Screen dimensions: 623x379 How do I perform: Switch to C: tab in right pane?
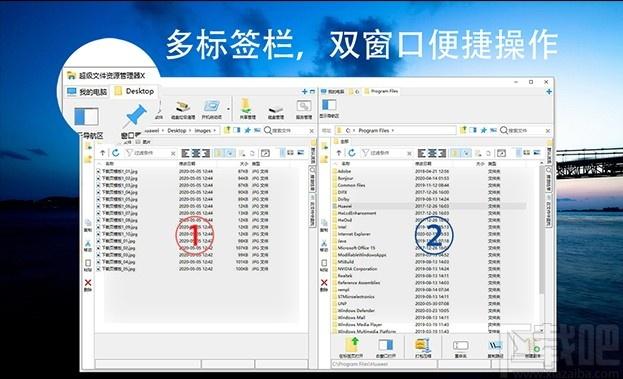354,91
